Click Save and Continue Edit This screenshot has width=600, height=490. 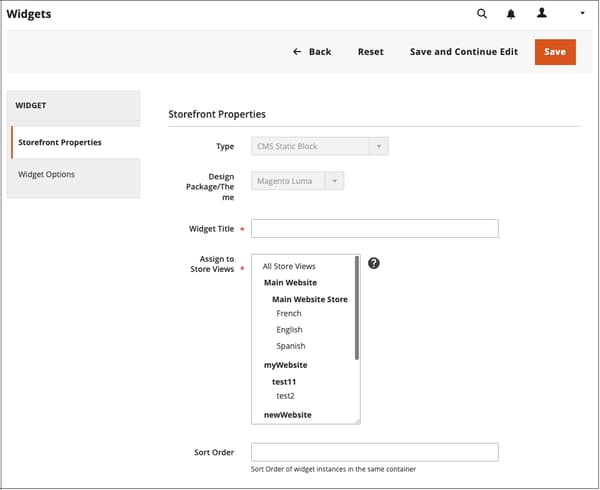464,52
